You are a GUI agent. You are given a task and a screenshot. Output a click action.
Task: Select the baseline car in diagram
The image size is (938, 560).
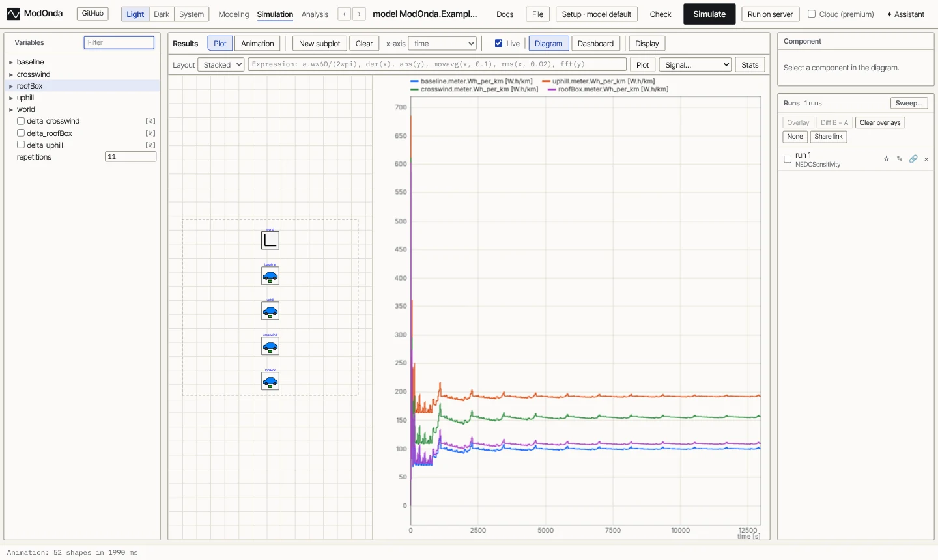270,276
